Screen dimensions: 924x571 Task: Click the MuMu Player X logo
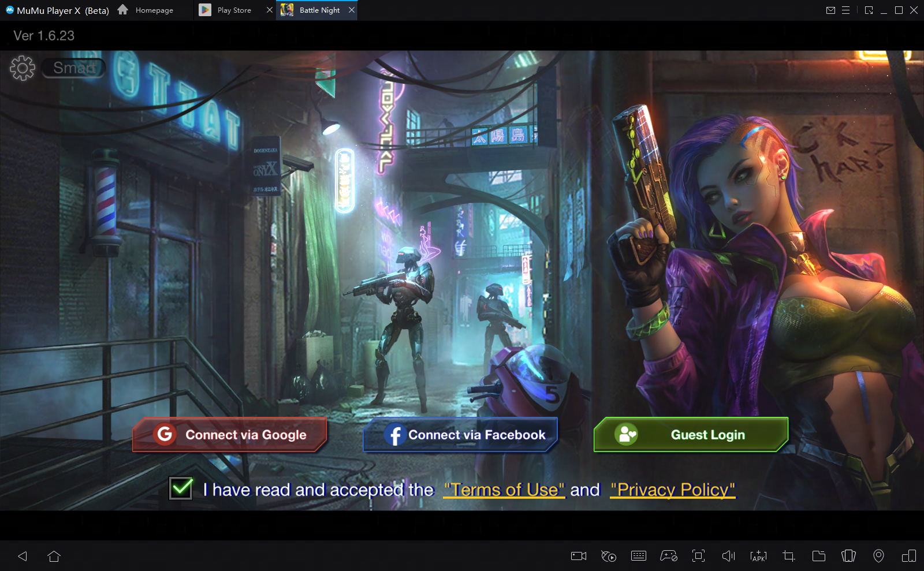[x=10, y=10]
